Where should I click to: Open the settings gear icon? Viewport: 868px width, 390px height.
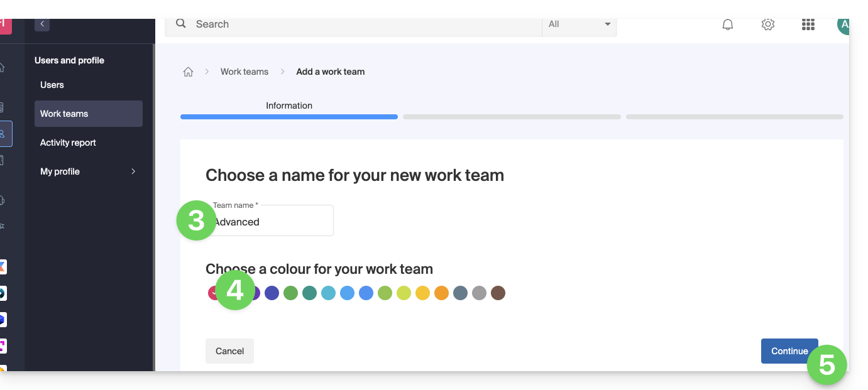click(767, 24)
